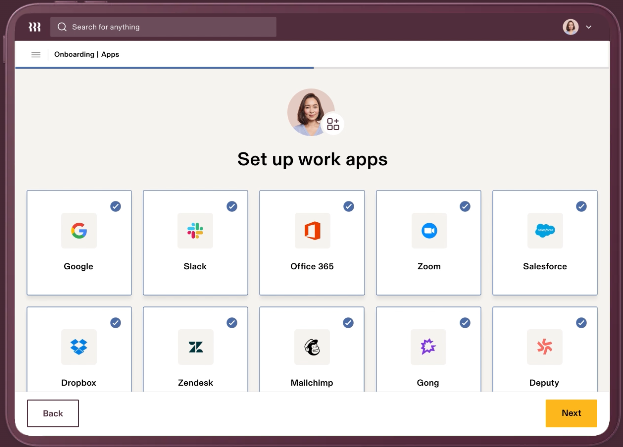Uncheck the Slack card checkmark

tap(232, 206)
